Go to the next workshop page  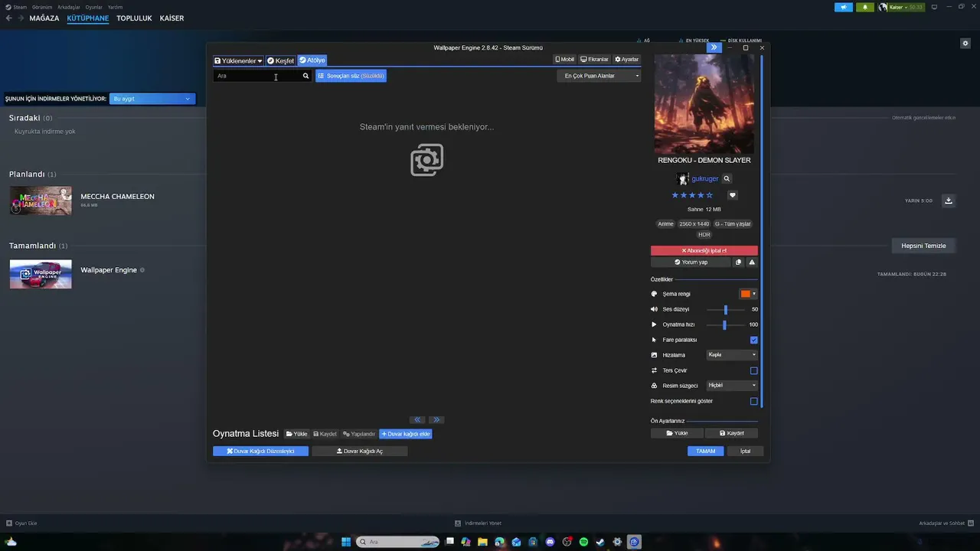(x=436, y=419)
